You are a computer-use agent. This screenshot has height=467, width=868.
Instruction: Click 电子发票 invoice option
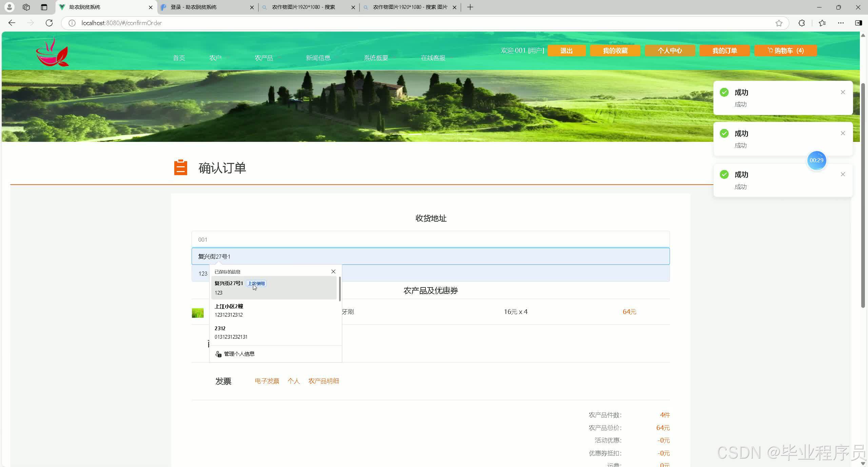[x=267, y=381]
